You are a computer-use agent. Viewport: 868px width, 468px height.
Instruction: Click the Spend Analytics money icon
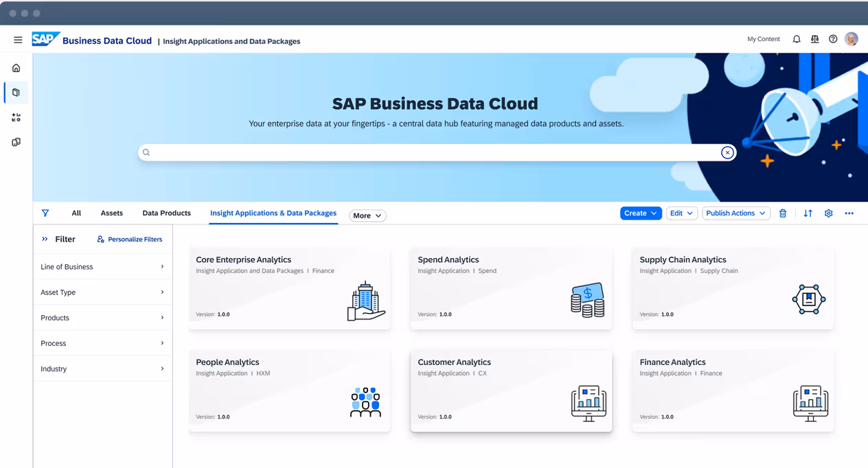pyautogui.click(x=588, y=300)
